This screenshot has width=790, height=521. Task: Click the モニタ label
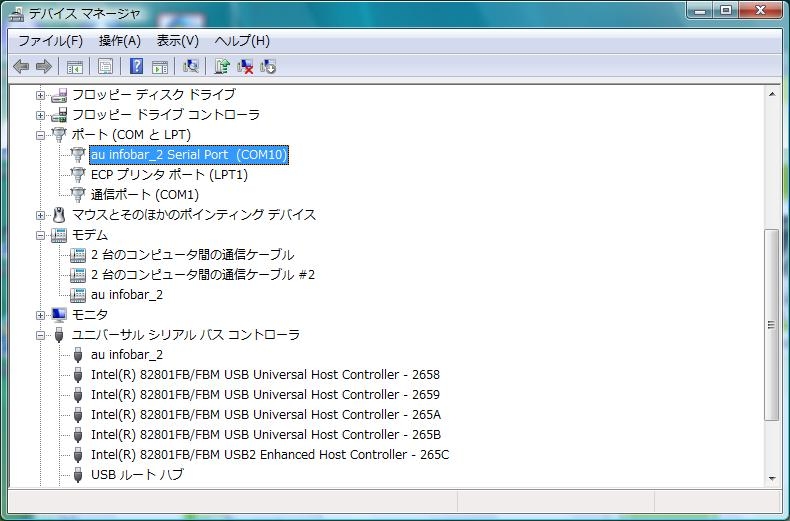coord(90,314)
